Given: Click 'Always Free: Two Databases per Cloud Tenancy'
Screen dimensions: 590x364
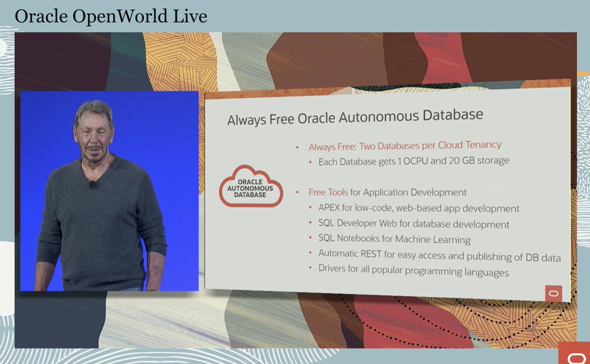Looking at the screenshot, I should [x=405, y=146].
